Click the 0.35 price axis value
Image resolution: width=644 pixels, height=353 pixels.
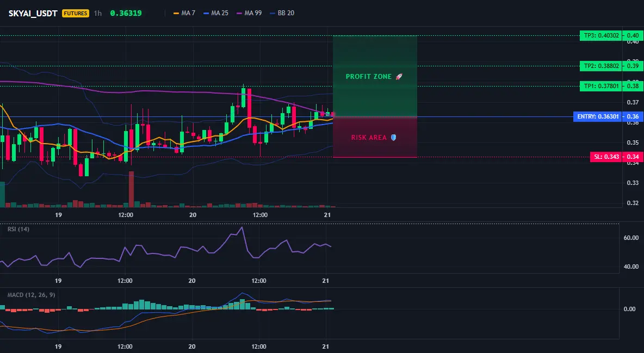pyautogui.click(x=633, y=142)
